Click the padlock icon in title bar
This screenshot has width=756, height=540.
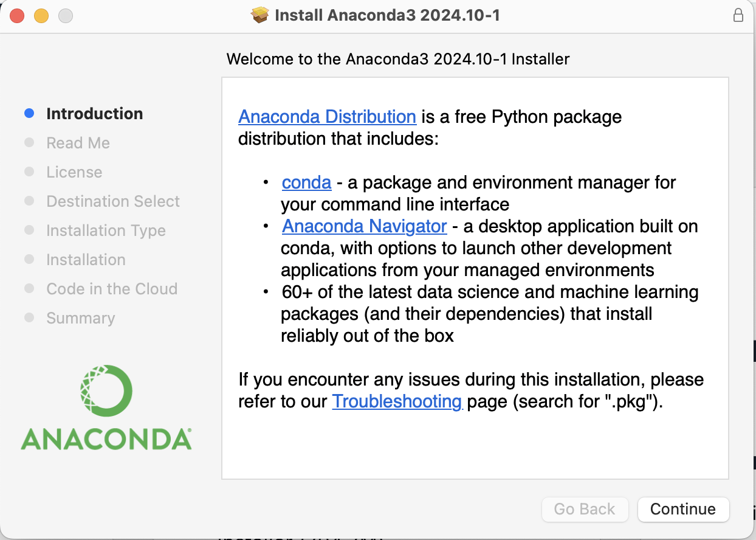point(738,15)
